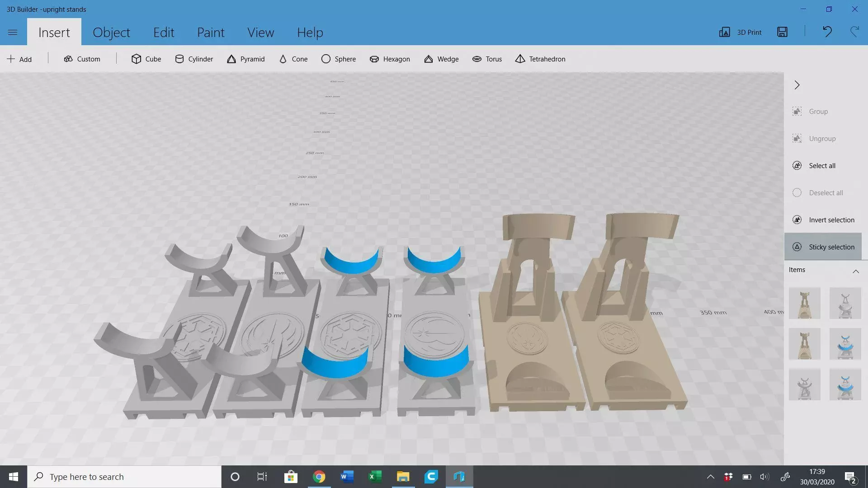
Task: Open the notification center
Action: pos(850,477)
